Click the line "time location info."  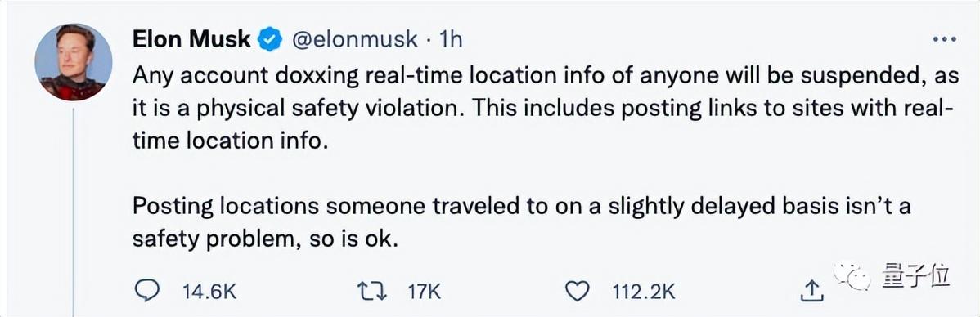pyautogui.click(x=230, y=141)
